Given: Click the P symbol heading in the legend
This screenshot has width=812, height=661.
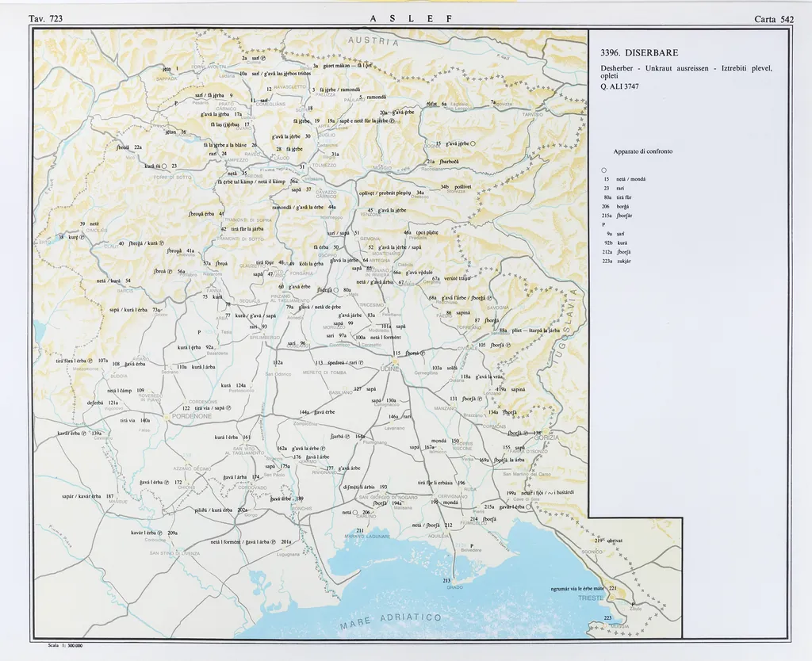Looking at the screenshot, I should 603,224.
